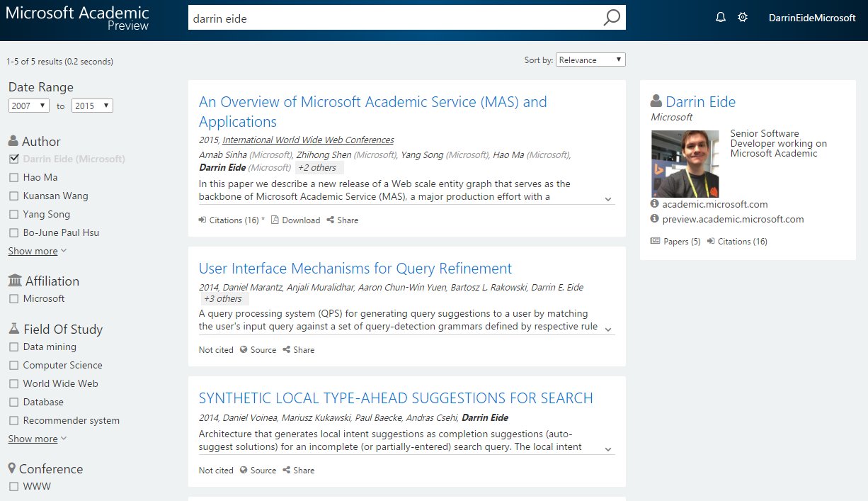Click the Author section person icon
Viewport: 868px width, 501px height.
[13, 141]
